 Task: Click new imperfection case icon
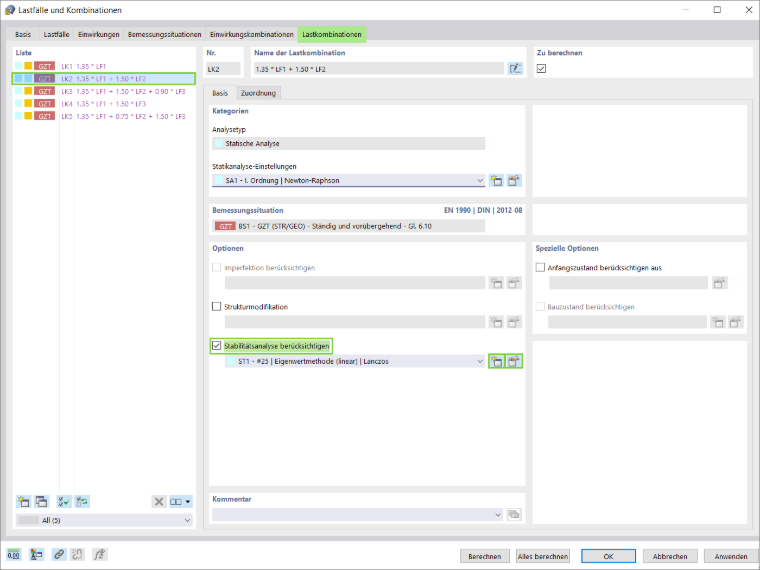click(x=496, y=283)
